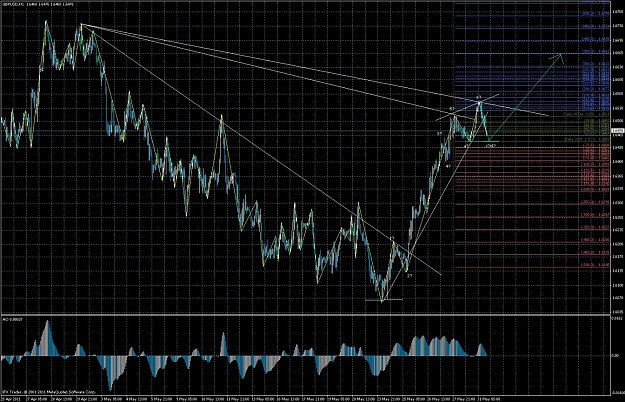The image size is (625, 402).
Task: Click the 1.6400 price axis label
Action: pos(617,161)
